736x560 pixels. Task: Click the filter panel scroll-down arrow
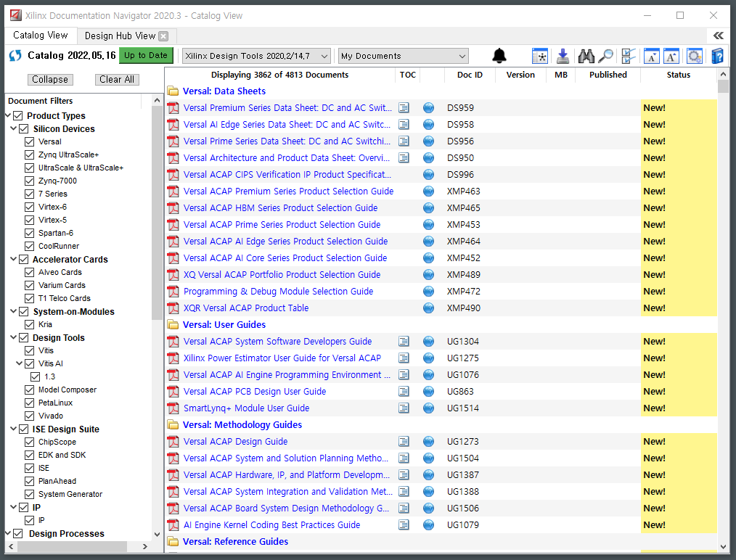157,534
